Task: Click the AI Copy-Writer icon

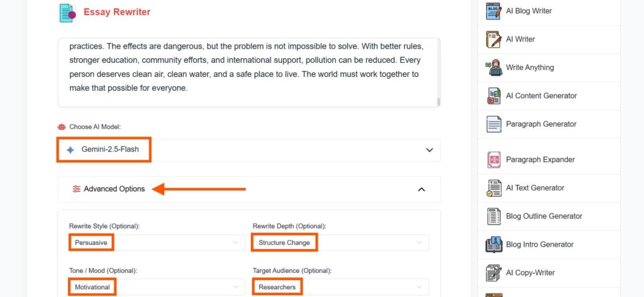Action: point(494,272)
